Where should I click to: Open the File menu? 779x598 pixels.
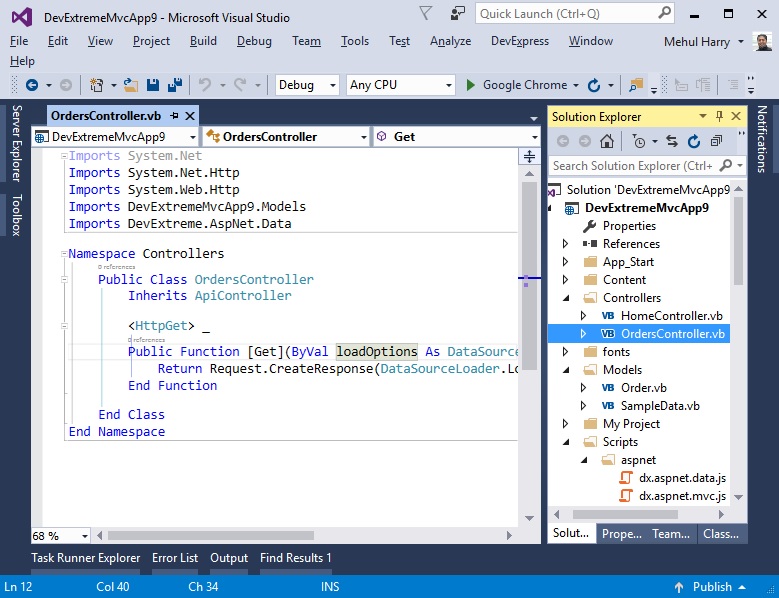tap(19, 41)
